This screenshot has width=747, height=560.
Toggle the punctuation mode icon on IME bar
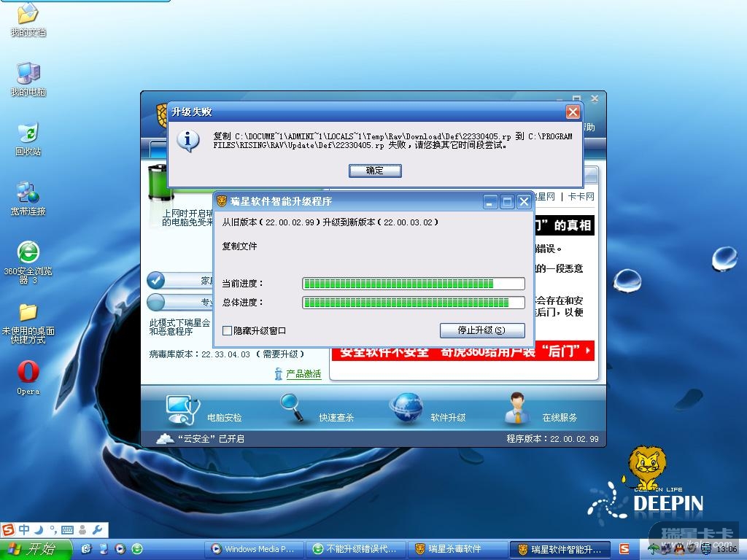[53, 530]
